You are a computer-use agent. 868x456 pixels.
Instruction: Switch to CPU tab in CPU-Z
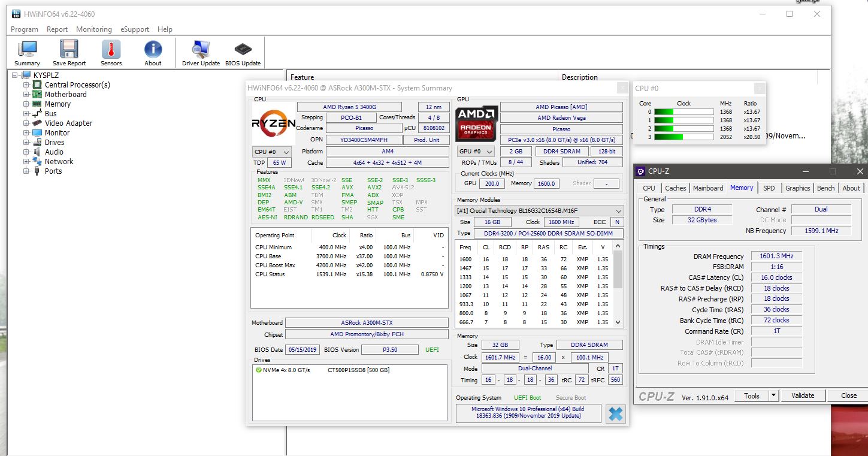tap(649, 188)
